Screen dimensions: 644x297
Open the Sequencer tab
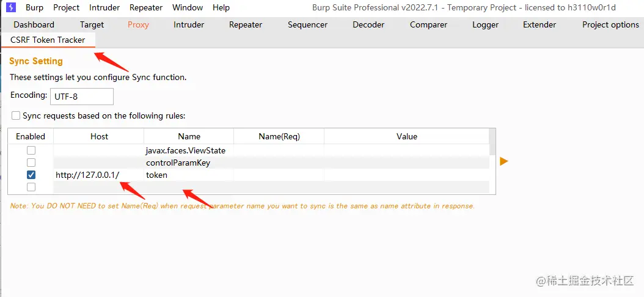click(307, 24)
